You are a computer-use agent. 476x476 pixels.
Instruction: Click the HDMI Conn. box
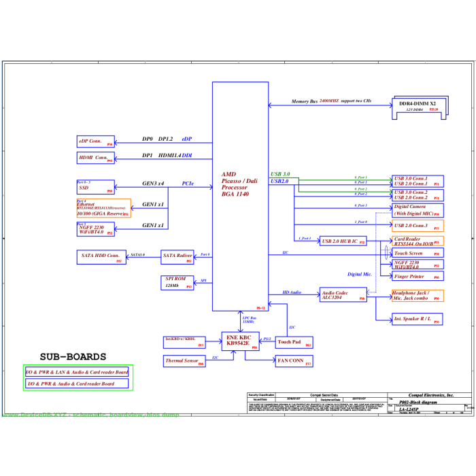[x=96, y=158]
